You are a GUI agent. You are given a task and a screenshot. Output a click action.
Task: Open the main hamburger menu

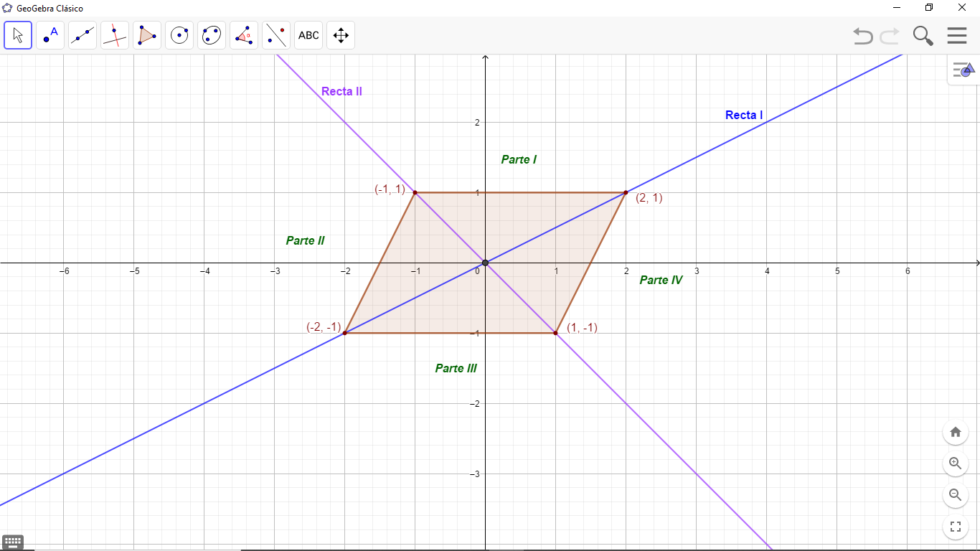(957, 36)
